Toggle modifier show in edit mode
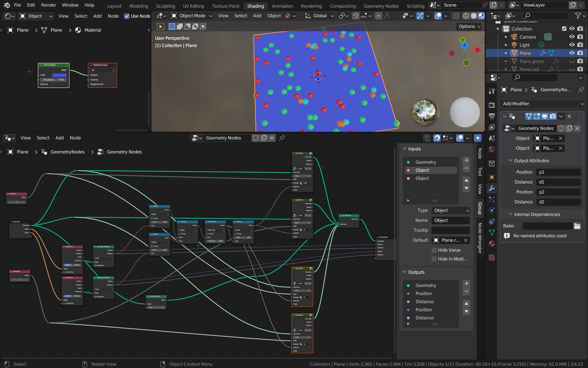588x368 pixels. tap(537, 116)
